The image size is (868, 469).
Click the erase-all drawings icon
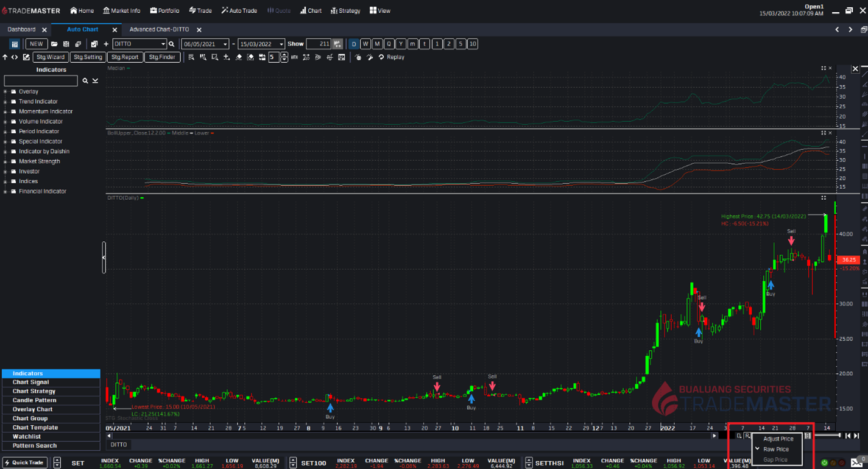pyautogui.click(x=250, y=57)
